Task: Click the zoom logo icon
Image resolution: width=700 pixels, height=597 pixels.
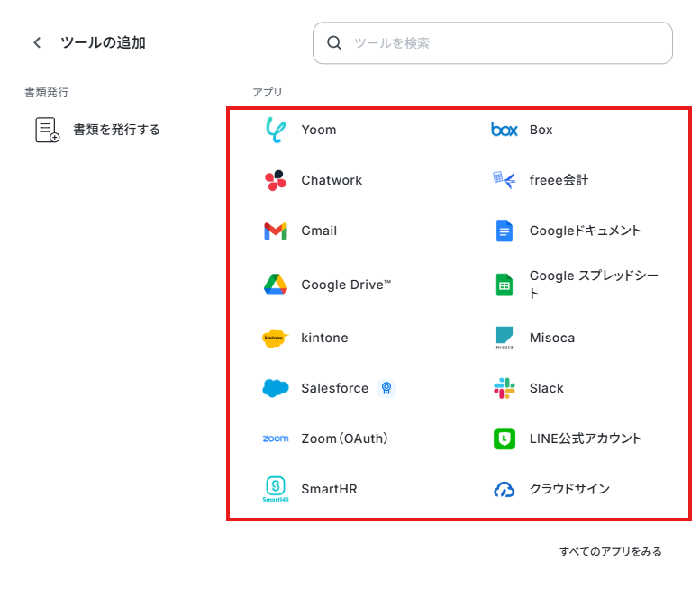Action: point(276,439)
